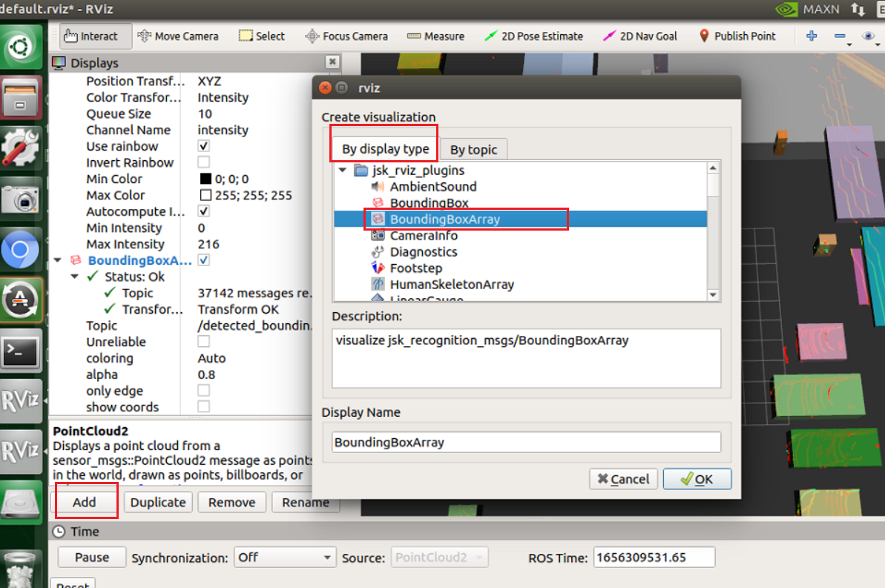Screen dimensions: 885x588
Task: Open the Synchronization dropdown
Action: pyautogui.click(x=285, y=557)
